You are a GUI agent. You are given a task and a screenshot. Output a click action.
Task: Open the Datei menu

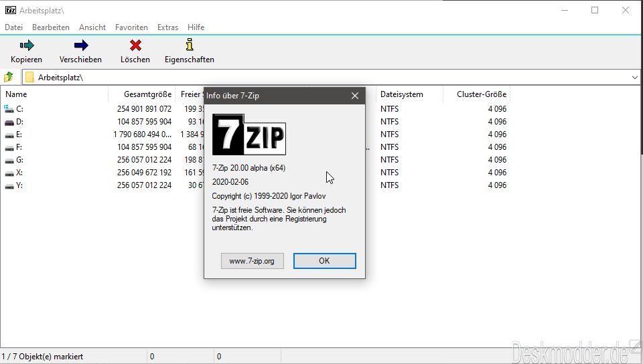coord(13,27)
